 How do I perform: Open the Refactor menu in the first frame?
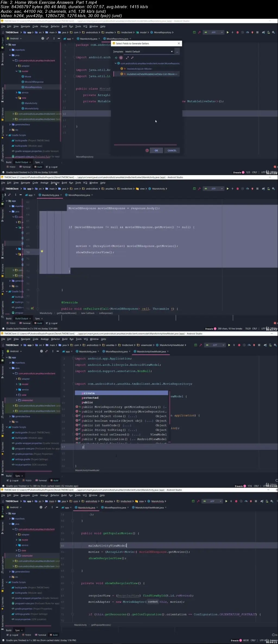[x=55, y=26]
